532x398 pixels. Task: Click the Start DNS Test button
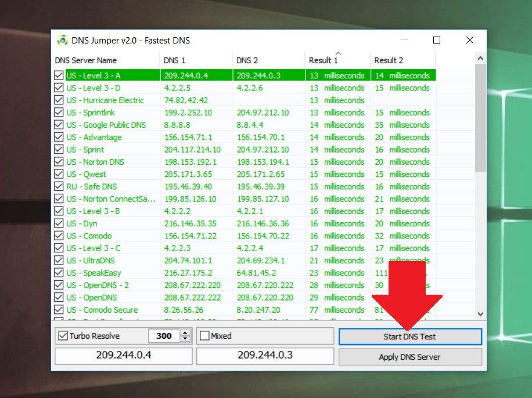(x=410, y=337)
